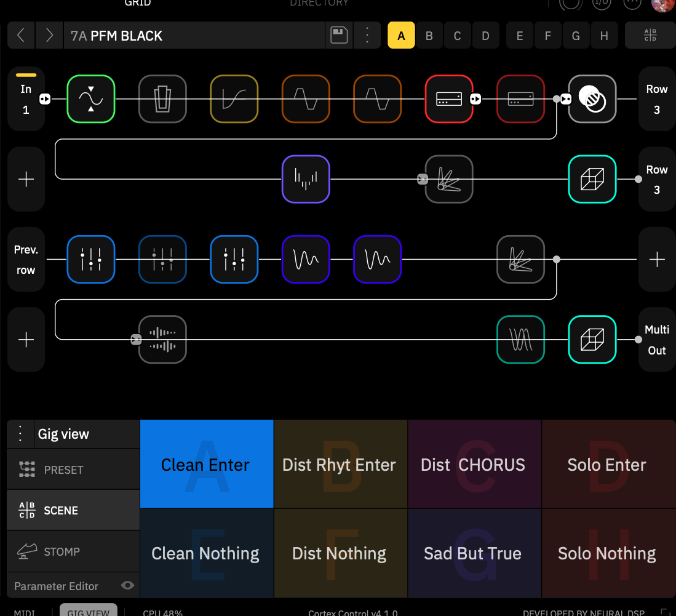Select scene F button
This screenshot has width=676, height=616.
tap(547, 35)
